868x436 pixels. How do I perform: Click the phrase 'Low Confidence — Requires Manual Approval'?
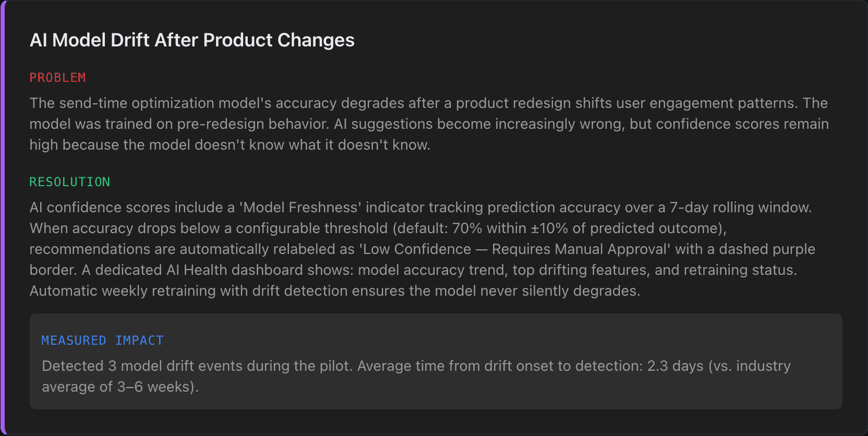pyautogui.click(x=514, y=249)
